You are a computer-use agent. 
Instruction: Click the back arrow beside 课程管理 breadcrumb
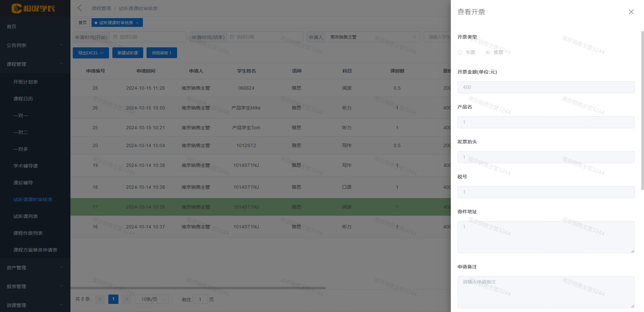click(x=79, y=8)
